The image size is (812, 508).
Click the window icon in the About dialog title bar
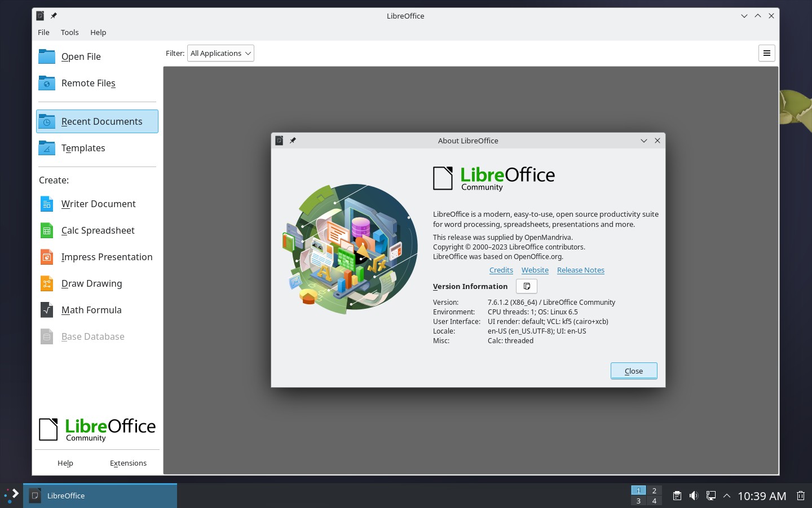point(279,141)
